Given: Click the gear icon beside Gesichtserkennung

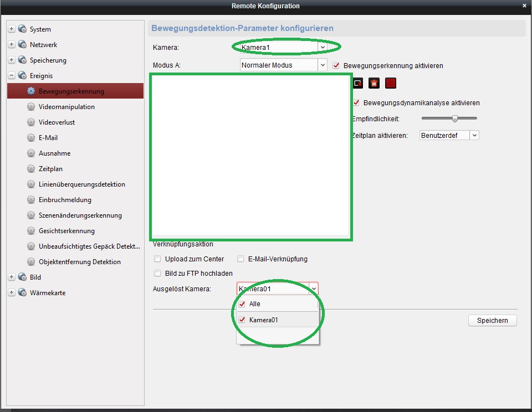Looking at the screenshot, I should [x=31, y=231].
